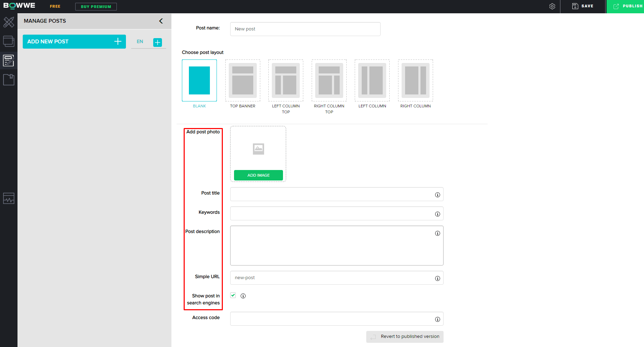Click info icon beside search engines checkbox
The width and height of the screenshot is (644, 347).
(243, 296)
